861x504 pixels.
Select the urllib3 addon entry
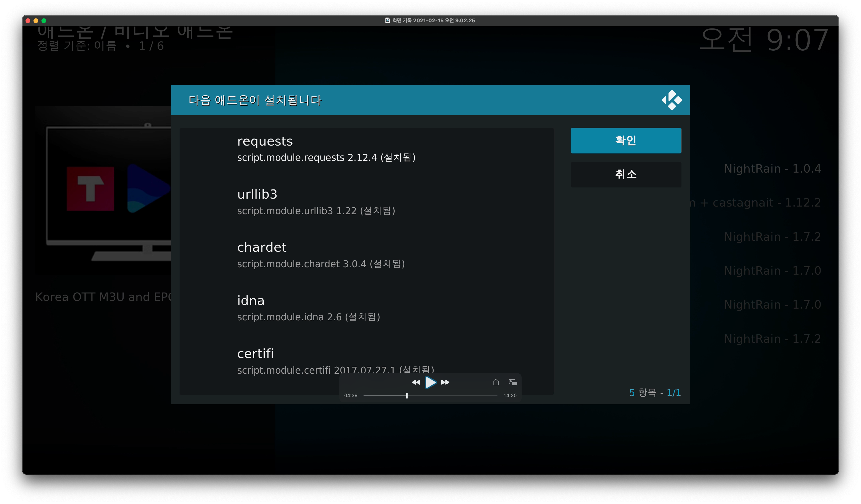tap(316, 202)
